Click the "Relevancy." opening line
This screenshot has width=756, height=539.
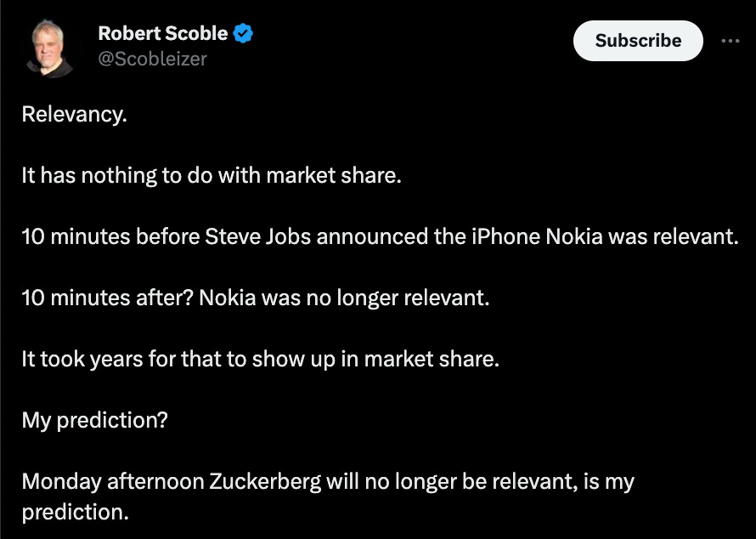pos(74,115)
